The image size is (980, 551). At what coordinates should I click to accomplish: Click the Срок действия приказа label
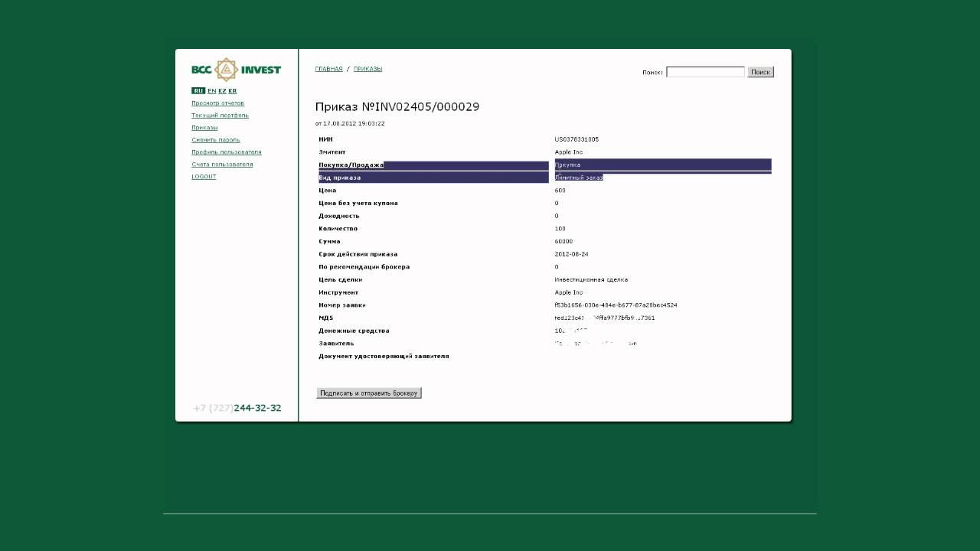click(x=358, y=254)
